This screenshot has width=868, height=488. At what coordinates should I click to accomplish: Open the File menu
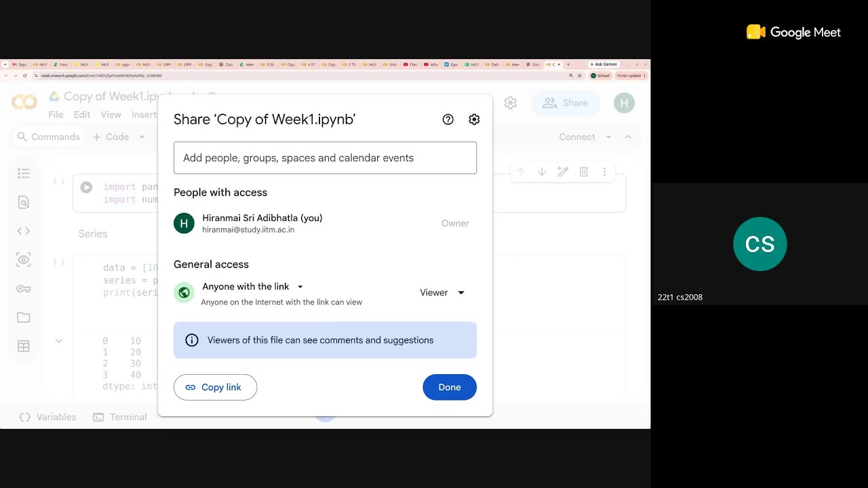point(56,115)
